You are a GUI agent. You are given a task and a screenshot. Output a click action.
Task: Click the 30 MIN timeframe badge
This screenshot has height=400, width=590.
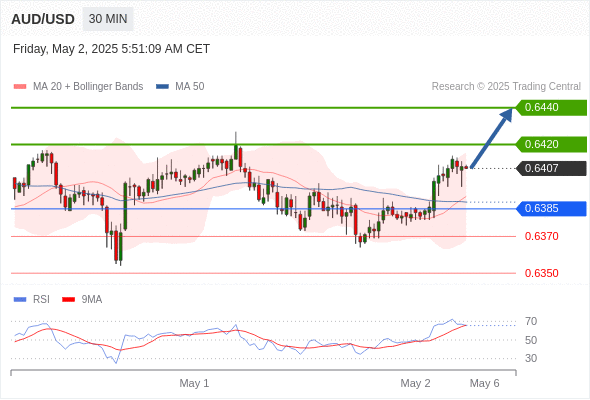[x=108, y=19]
